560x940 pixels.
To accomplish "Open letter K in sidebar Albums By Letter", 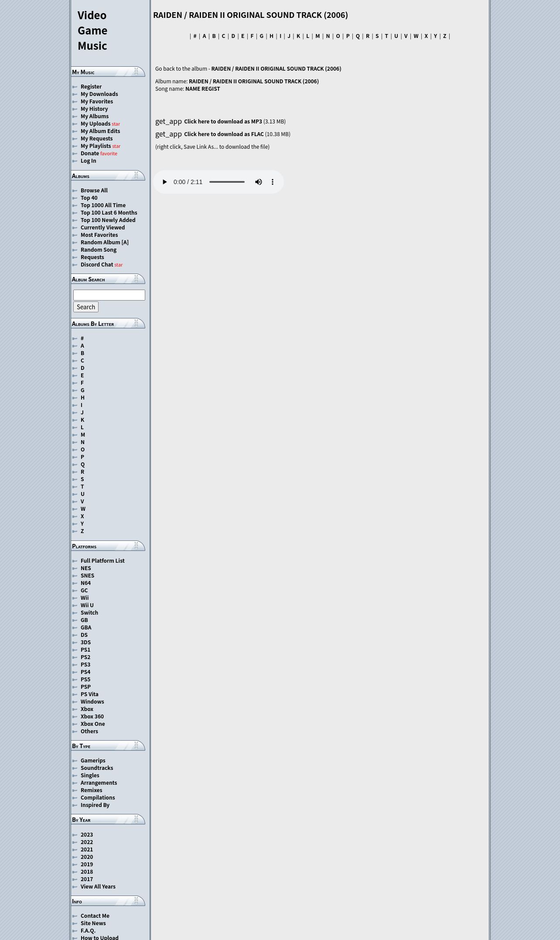I will (x=82, y=420).
